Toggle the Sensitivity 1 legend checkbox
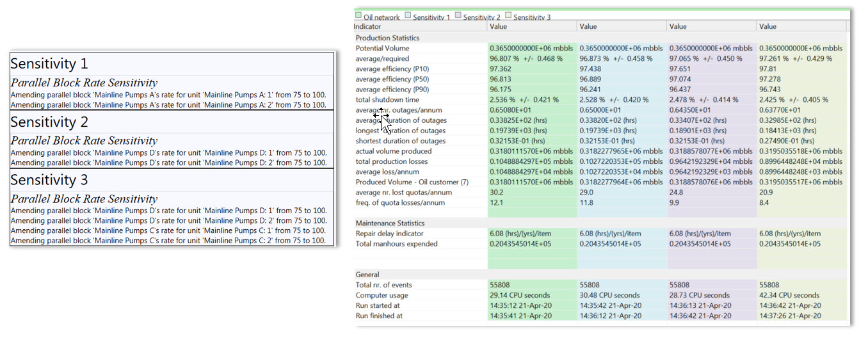The image size is (868, 338). 408,16
